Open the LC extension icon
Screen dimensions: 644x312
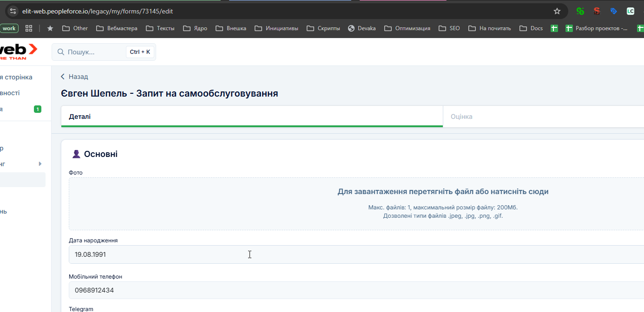coord(630,11)
